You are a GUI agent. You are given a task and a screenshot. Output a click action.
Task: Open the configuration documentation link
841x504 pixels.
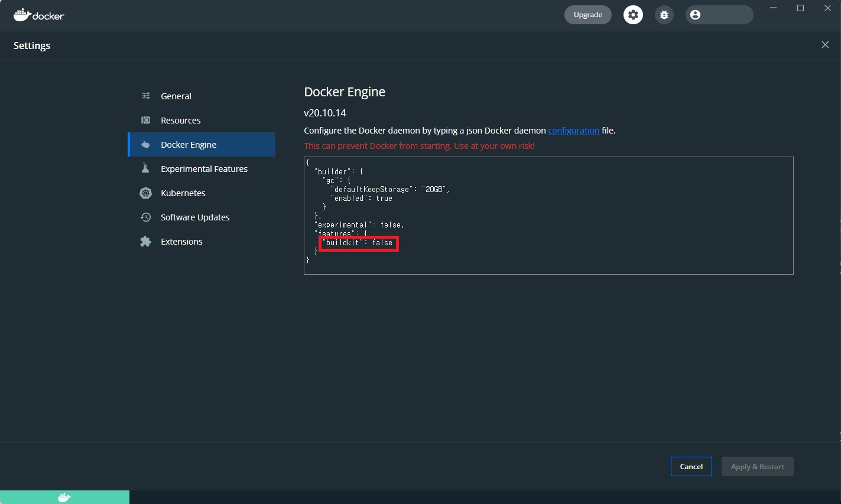(573, 131)
